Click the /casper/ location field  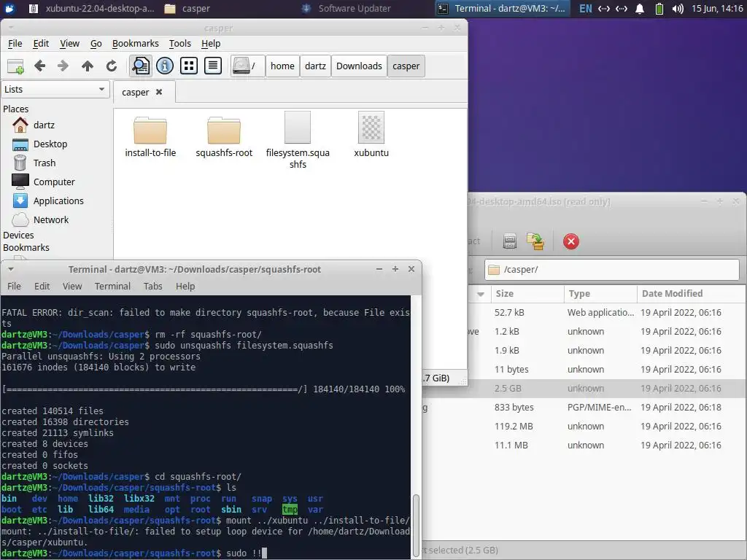click(x=612, y=270)
